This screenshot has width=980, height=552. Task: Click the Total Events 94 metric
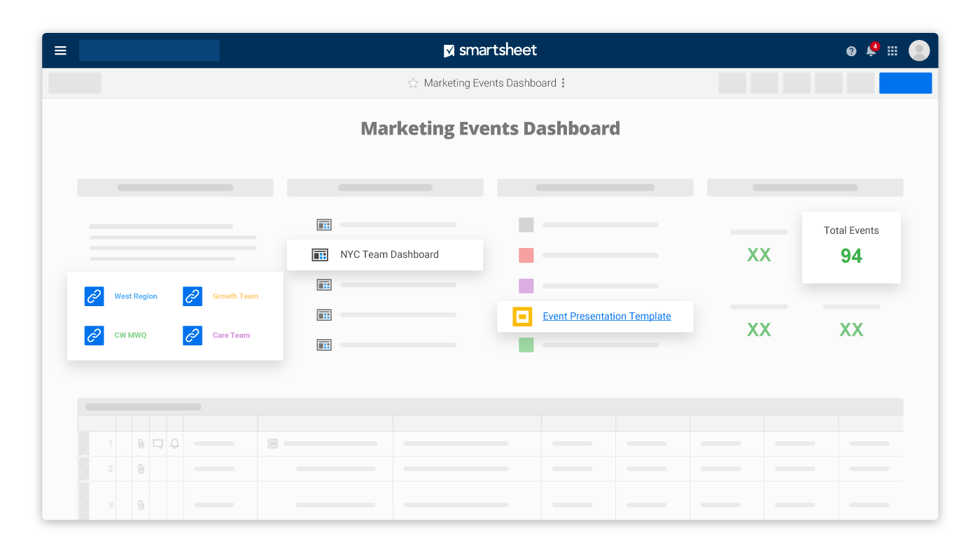pos(851,247)
